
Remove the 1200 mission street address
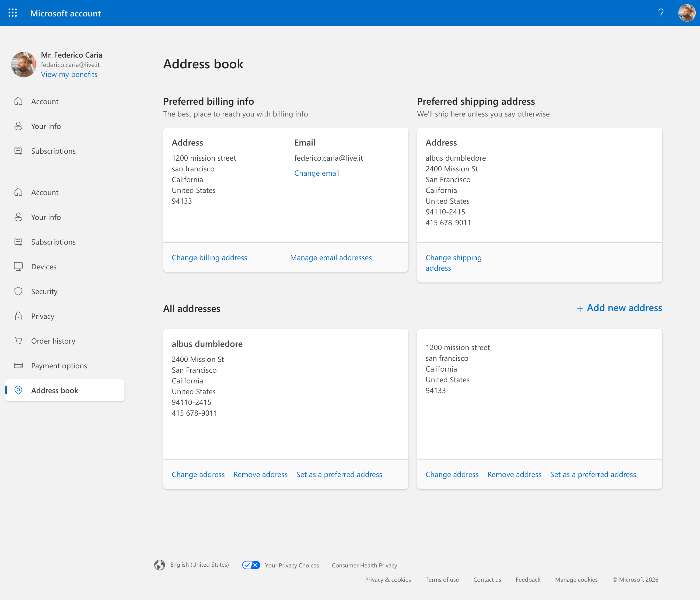click(514, 474)
